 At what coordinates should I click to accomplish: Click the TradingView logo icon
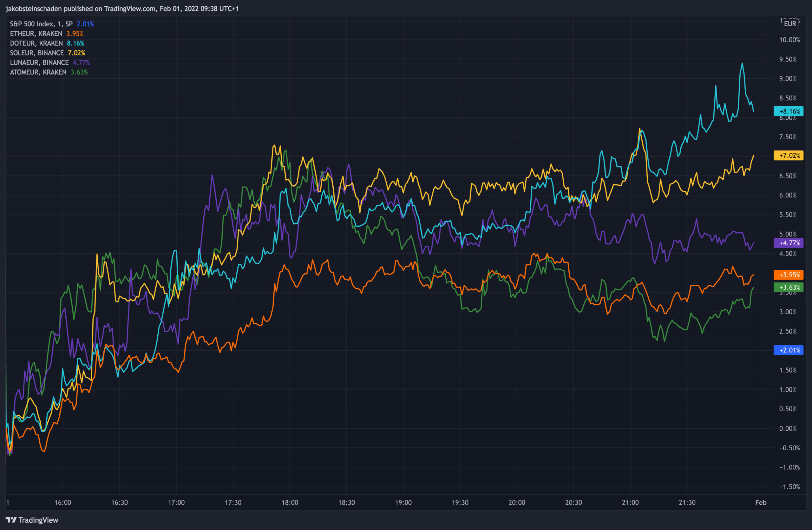point(11,520)
